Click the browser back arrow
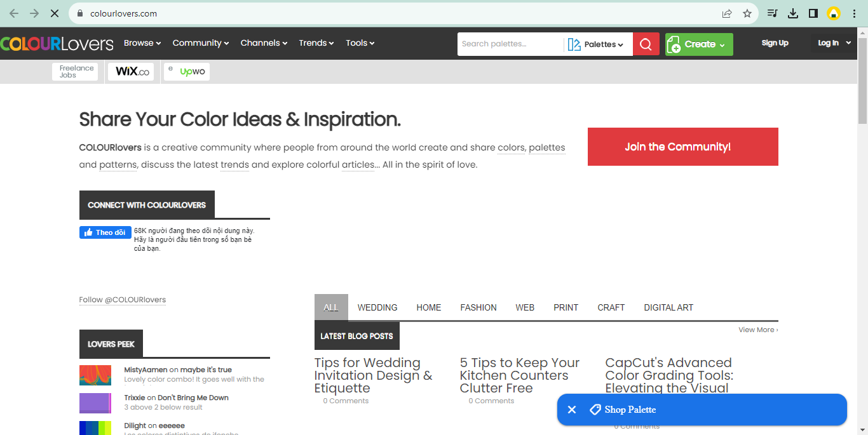 (14, 13)
